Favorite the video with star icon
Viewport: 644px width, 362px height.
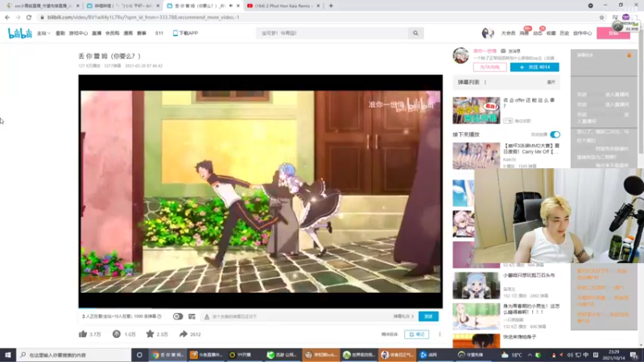(150, 334)
